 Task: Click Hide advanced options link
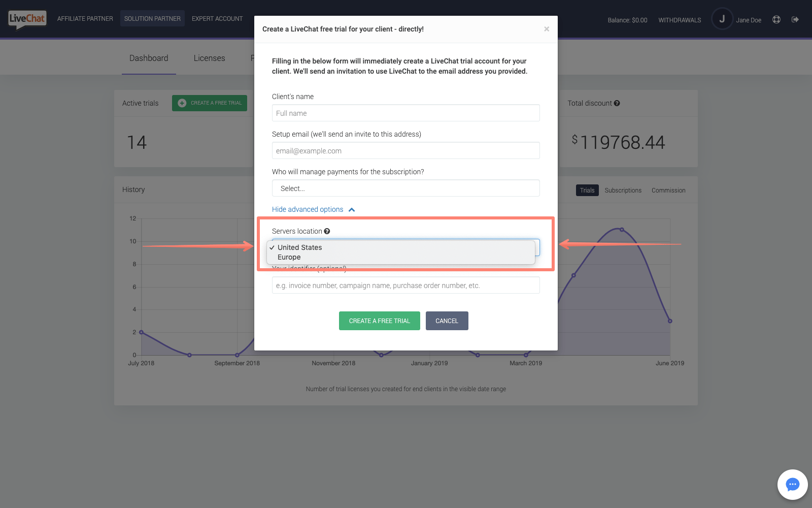[x=308, y=209]
